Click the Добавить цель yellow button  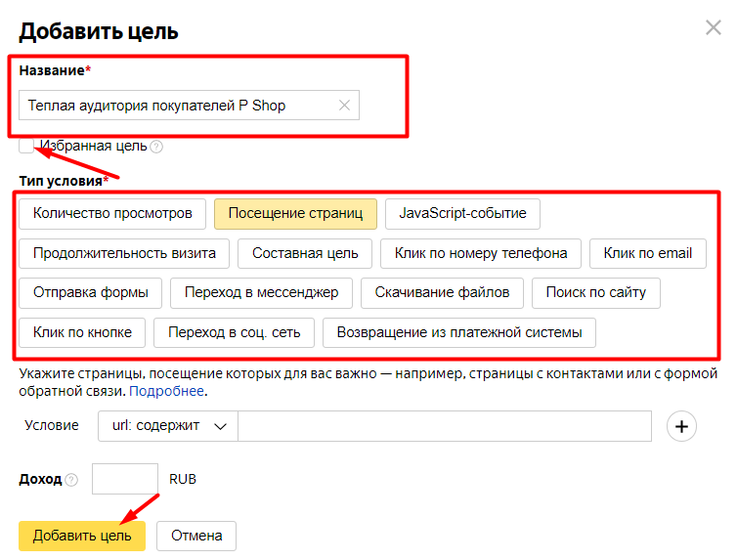click(82, 536)
